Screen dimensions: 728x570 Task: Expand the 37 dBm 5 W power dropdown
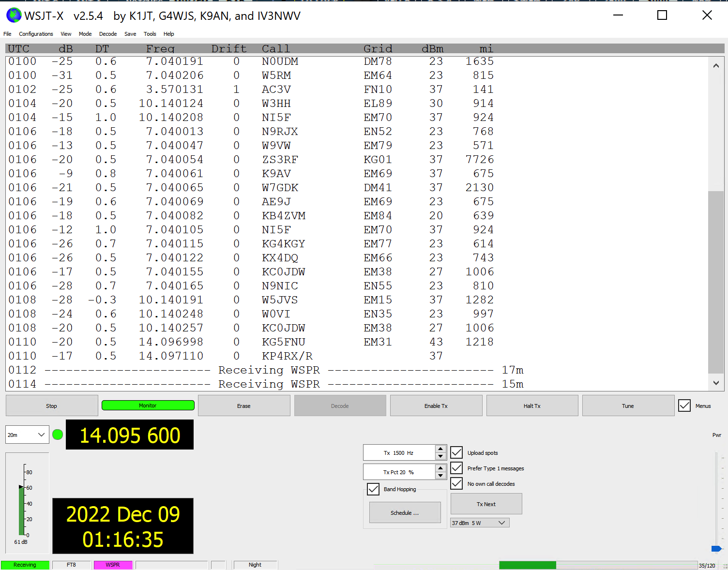point(480,523)
